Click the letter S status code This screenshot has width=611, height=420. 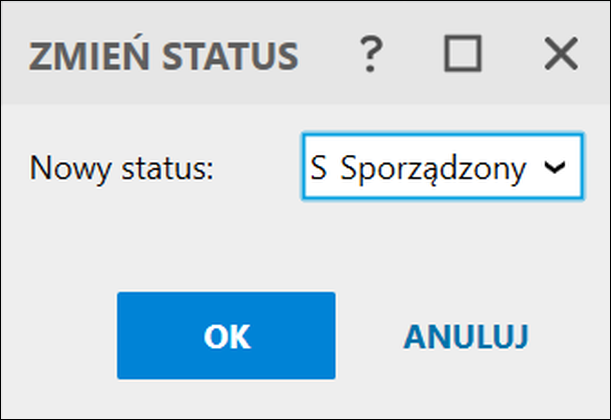318,168
